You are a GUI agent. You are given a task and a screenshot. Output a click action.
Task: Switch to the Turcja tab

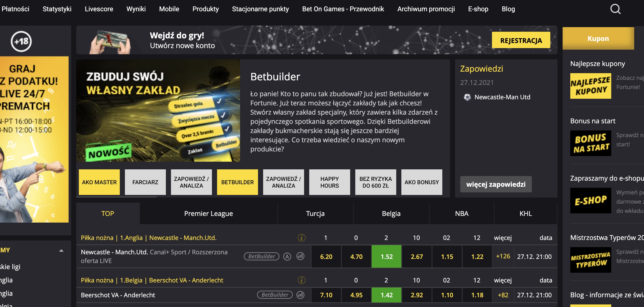315,213
